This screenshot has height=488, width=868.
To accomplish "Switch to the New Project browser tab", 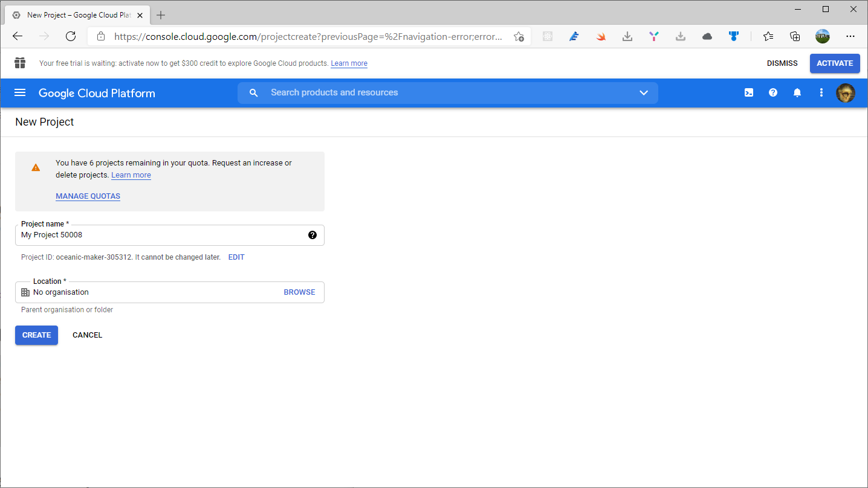I will [77, 14].
